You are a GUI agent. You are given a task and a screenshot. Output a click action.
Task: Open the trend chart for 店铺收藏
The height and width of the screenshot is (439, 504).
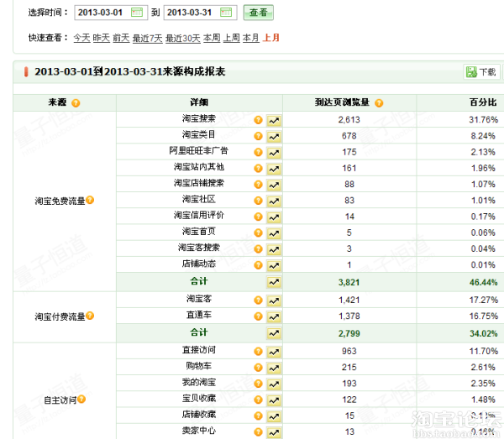[274, 416]
